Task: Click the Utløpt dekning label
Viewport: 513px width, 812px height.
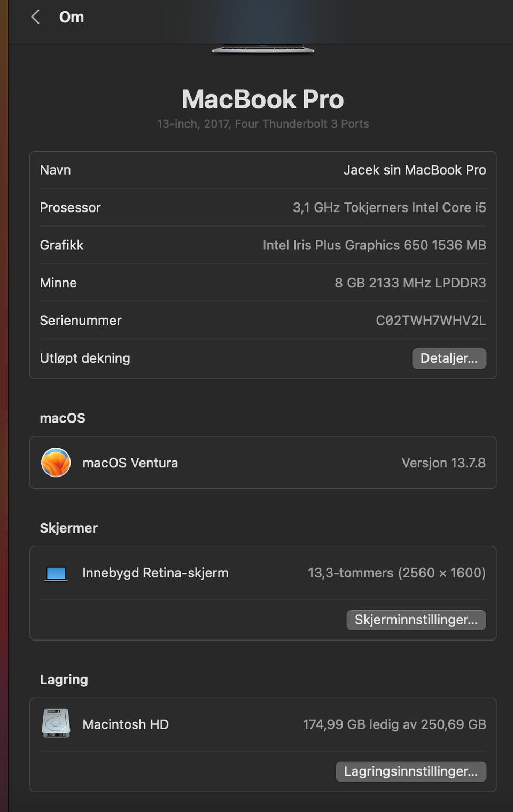Action: coord(85,358)
